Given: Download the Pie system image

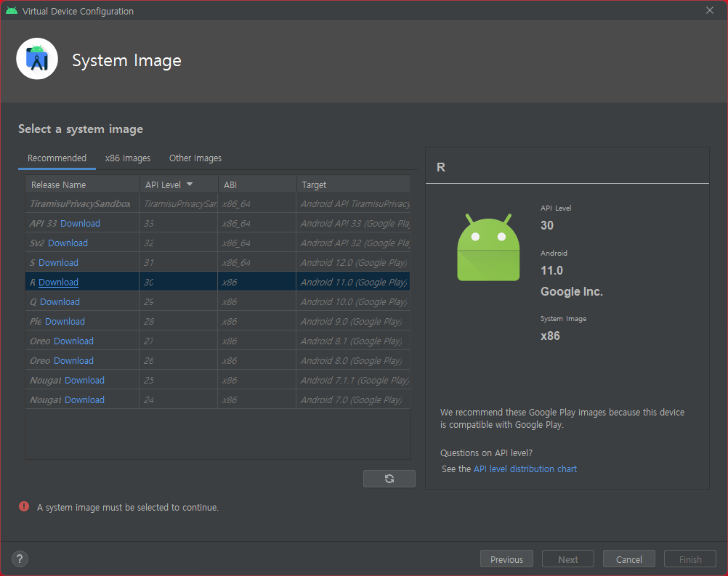Looking at the screenshot, I should tap(65, 321).
